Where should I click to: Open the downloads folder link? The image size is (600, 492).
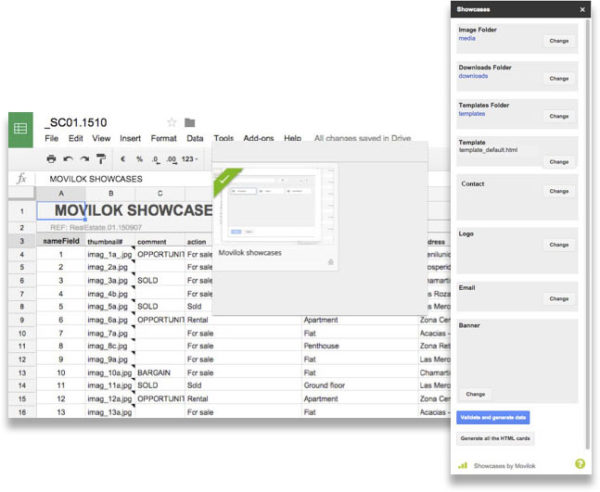point(473,76)
